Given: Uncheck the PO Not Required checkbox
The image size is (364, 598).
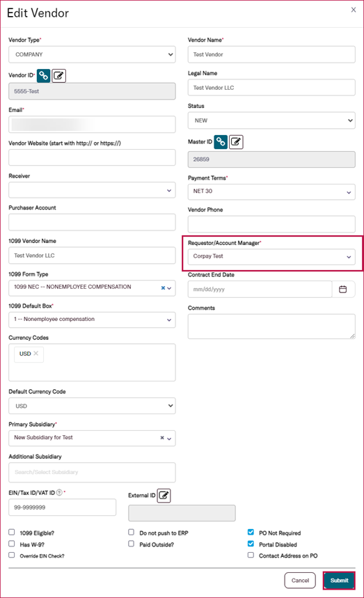Looking at the screenshot, I should click(251, 532).
